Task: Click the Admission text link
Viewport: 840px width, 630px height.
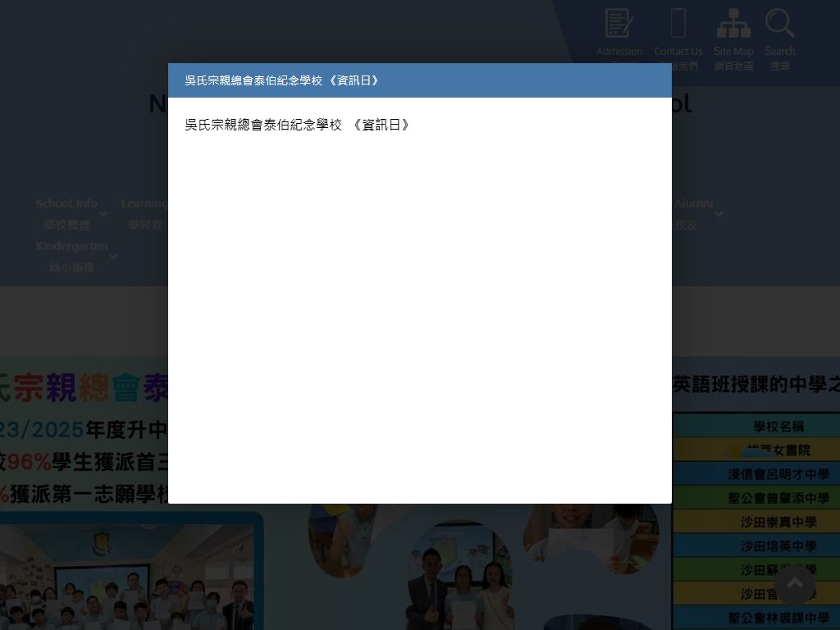Action: pos(619,52)
